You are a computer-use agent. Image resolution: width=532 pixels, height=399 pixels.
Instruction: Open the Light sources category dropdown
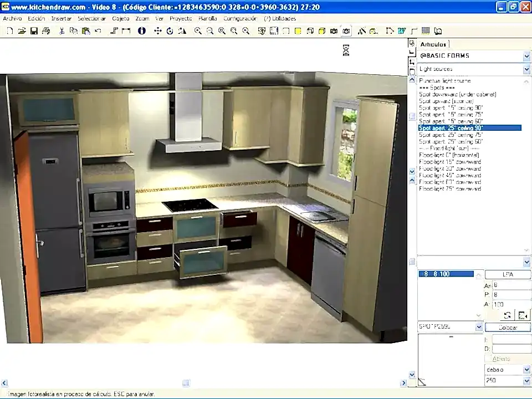tap(526, 69)
